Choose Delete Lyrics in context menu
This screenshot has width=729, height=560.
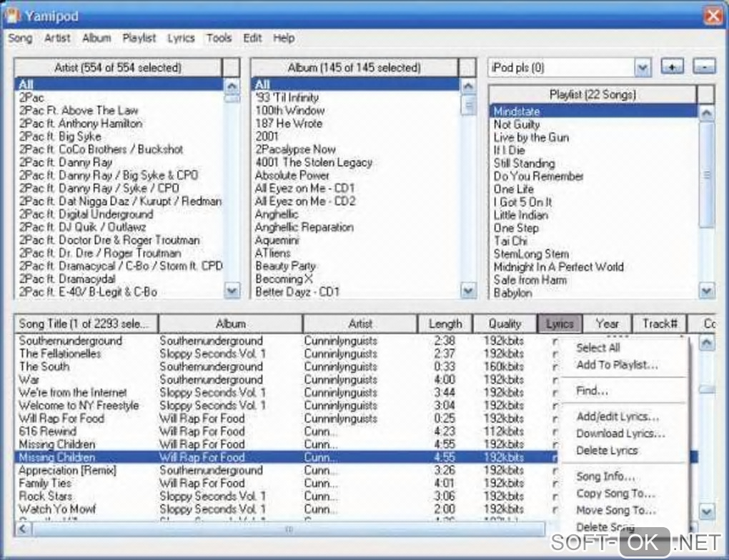click(x=607, y=450)
